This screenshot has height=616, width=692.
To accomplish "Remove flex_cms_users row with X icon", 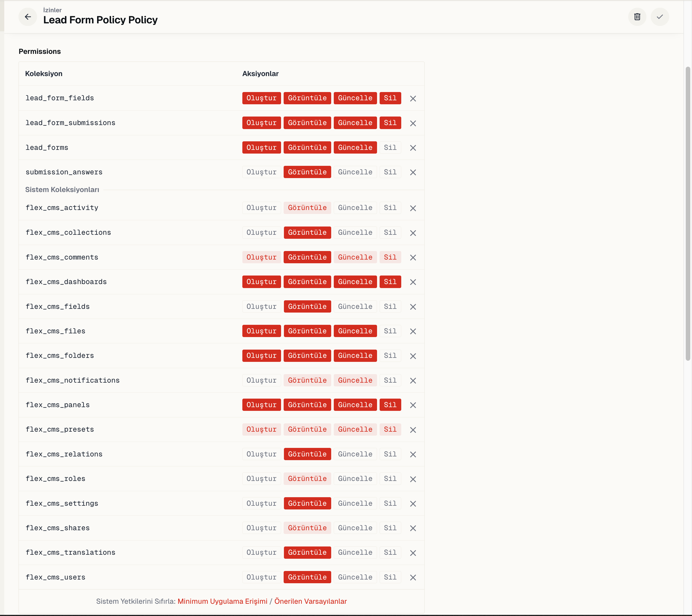I will pos(413,578).
